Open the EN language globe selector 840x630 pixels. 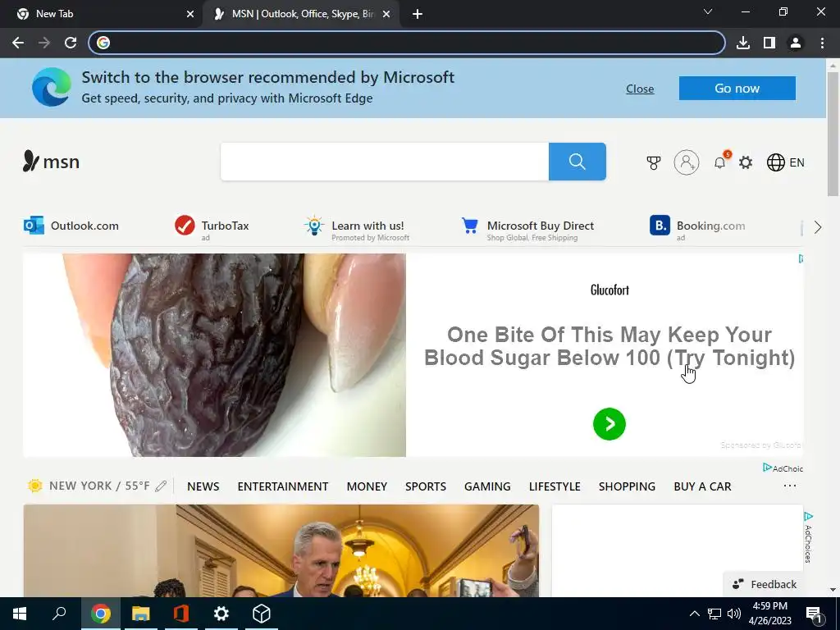(x=785, y=162)
